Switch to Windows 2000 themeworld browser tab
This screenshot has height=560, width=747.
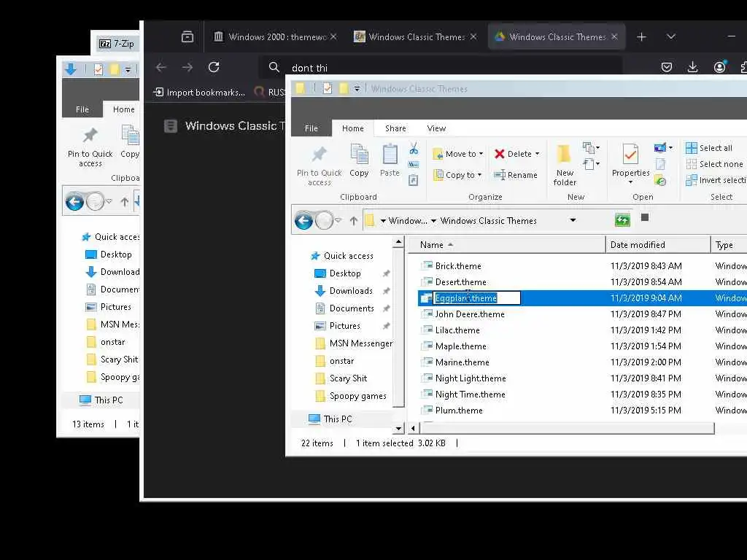click(x=274, y=36)
